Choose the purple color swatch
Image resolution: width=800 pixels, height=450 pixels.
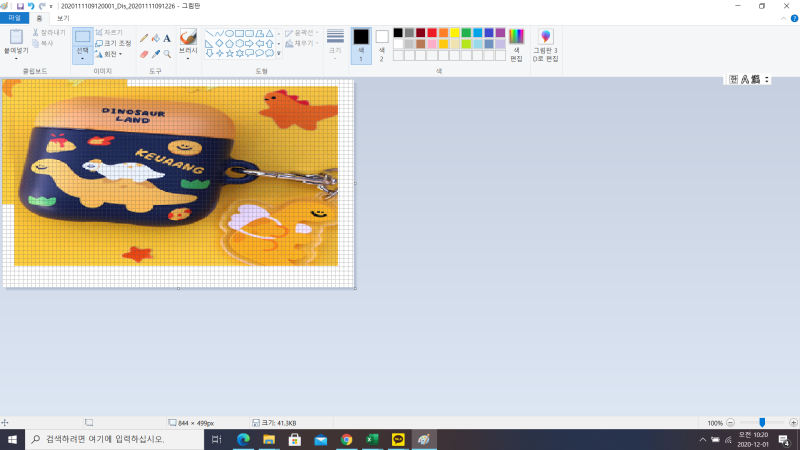coord(501,33)
